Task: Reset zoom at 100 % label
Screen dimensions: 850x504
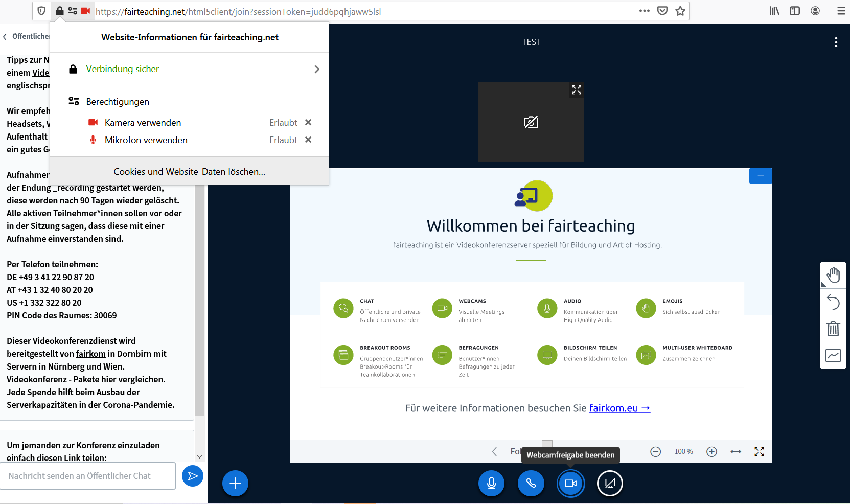Action: pos(684,451)
